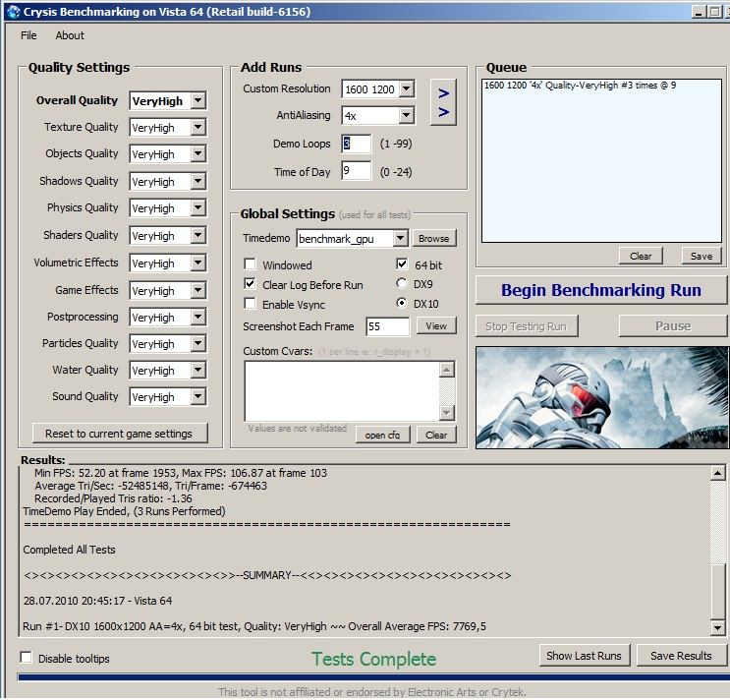Image resolution: width=730 pixels, height=700 pixels.
Task: Click the Results scrollbar up arrow
Action: point(717,473)
